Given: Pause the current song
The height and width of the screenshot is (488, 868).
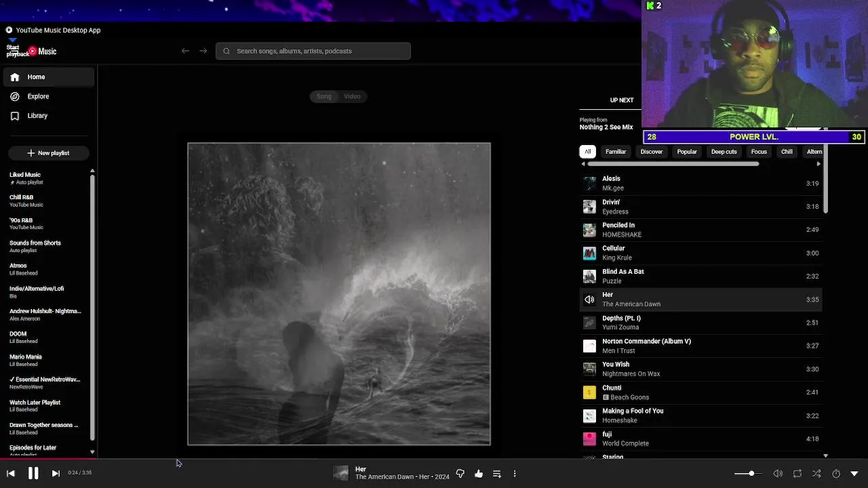Looking at the screenshot, I should (33, 474).
